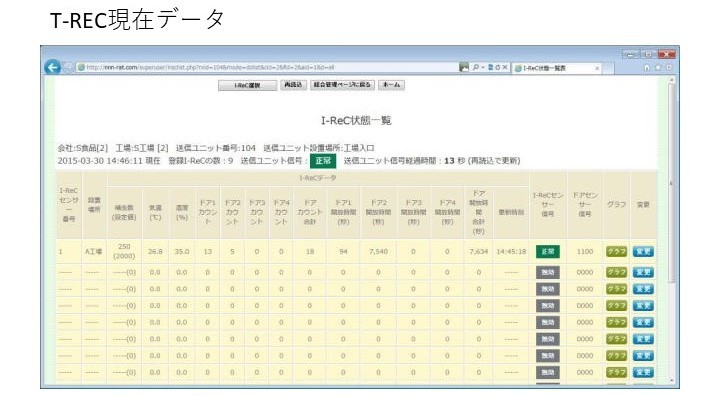Screen dimensions: 720x396
Task: Click the 変更 button in the A工場 row
Action: 643,252
